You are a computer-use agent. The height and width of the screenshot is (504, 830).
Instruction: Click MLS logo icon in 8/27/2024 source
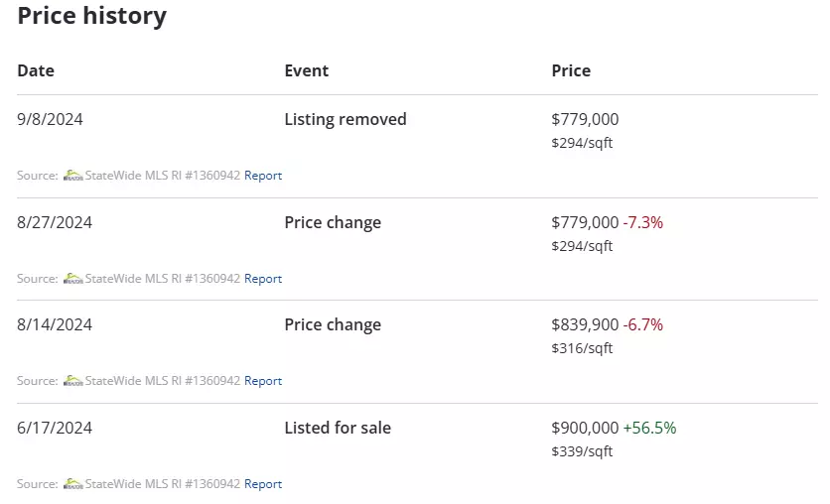tap(73, 279)
